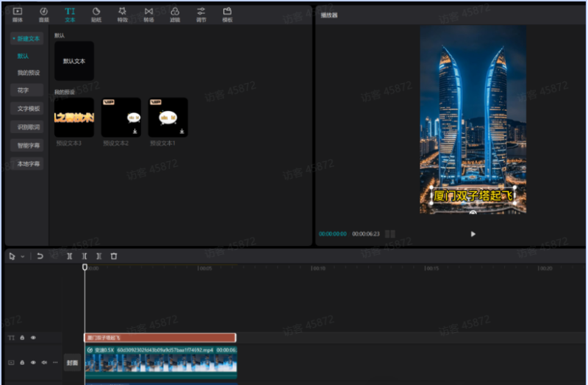Image resolution: width=588 pixels, height=385 pixels.
Task: Undo the last action
Action: coord(40,256)
